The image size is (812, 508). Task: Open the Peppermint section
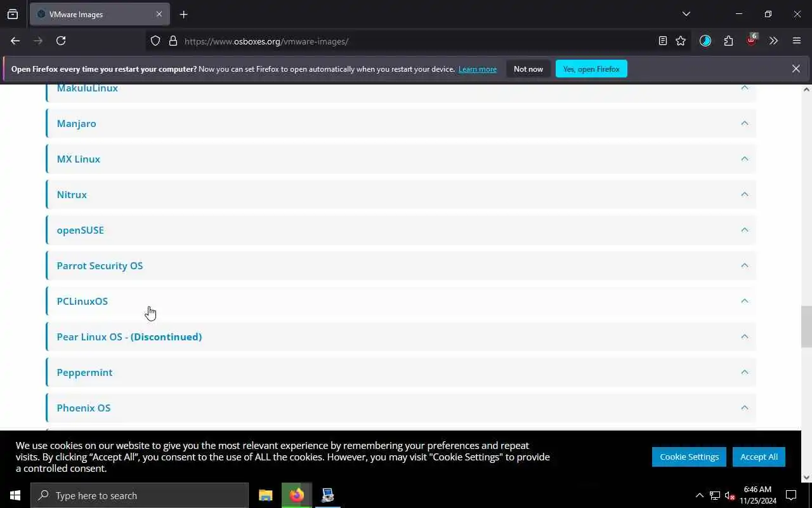401,372
